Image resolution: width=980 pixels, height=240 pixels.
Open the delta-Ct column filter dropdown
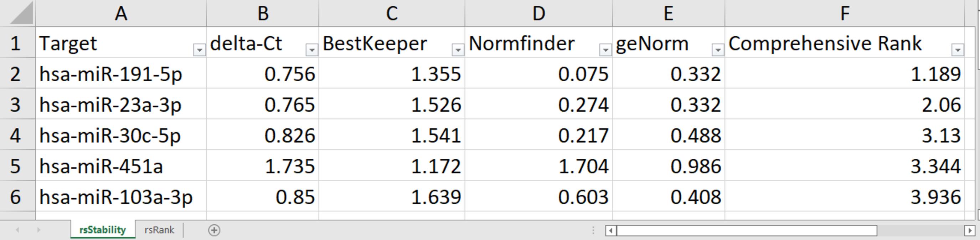(311, 50)
